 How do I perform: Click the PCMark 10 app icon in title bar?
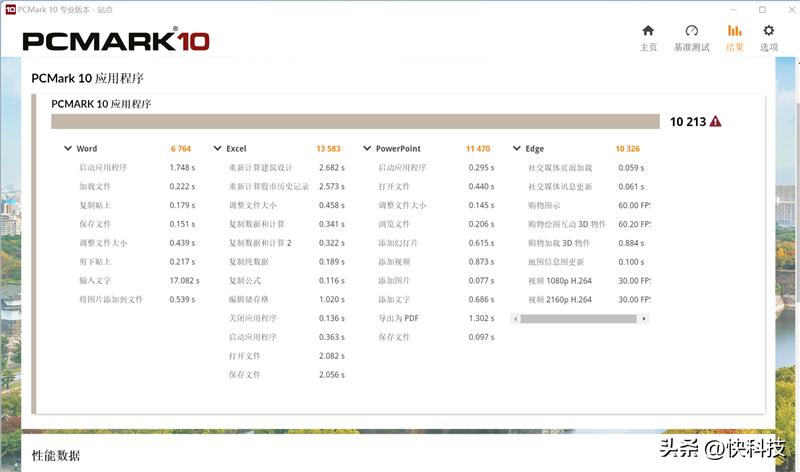(10, 9)
